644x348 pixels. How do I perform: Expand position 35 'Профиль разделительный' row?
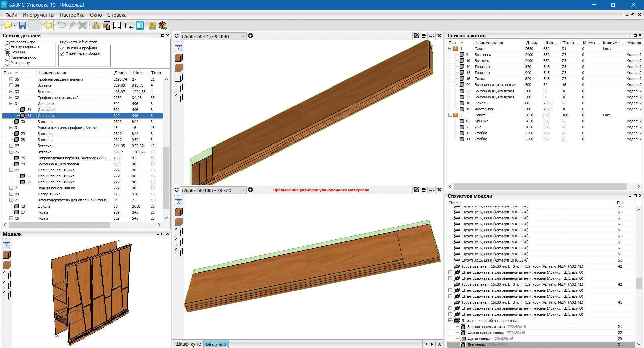[x=11, y=79]
